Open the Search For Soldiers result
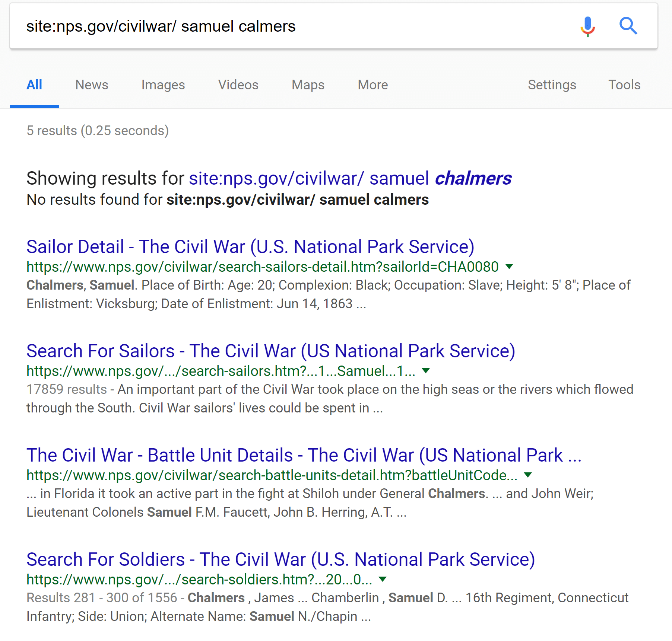This screenshot has height=641, width=672. [281, 559]
